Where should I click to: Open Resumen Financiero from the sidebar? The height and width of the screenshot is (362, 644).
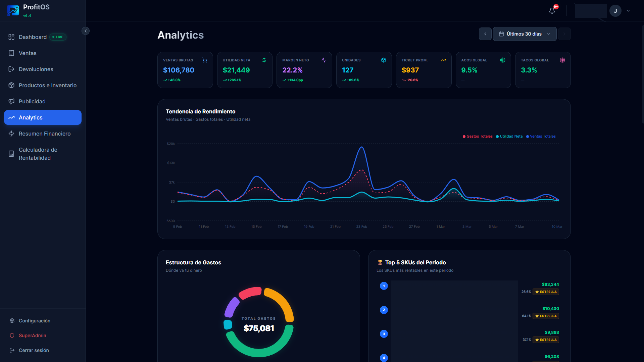click(44, 134)
